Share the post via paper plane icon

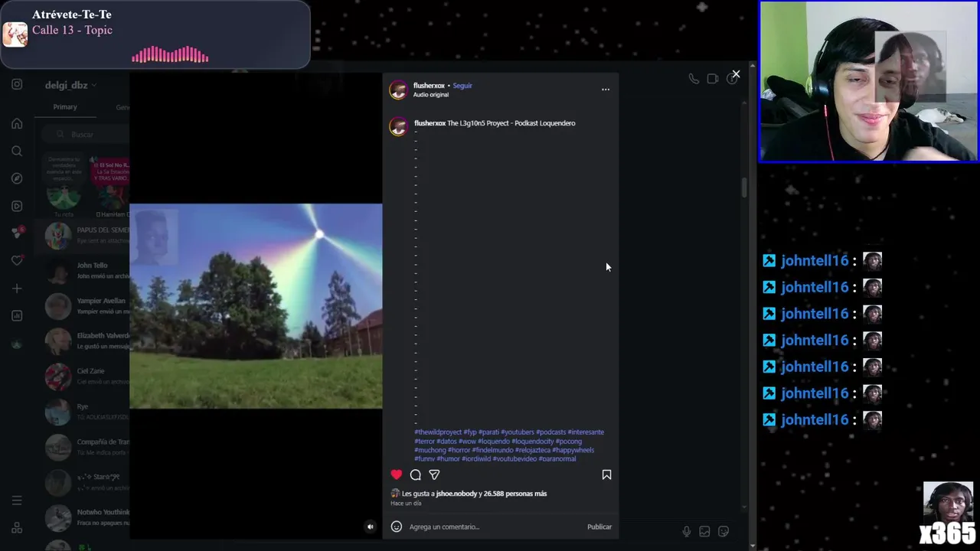(x=434, y=474)
